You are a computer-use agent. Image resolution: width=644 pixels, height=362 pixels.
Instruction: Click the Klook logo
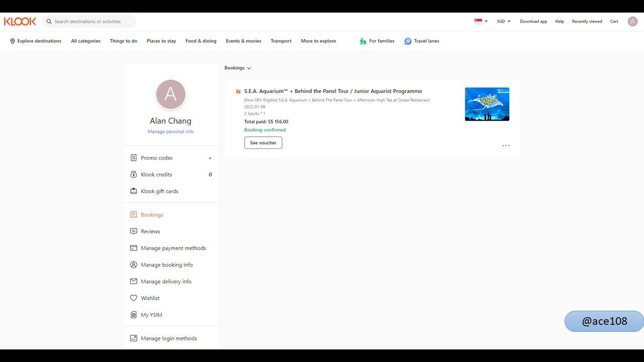click(20, 21)
